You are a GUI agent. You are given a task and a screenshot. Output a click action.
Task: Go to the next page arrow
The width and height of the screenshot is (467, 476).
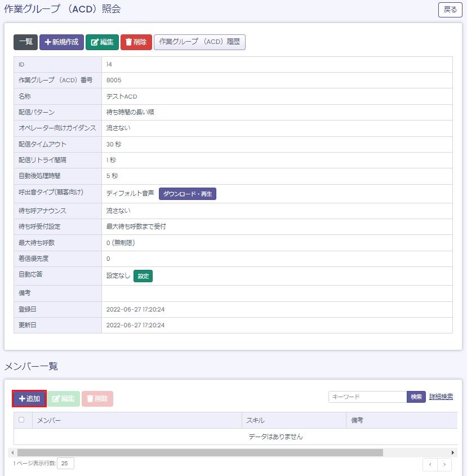tap(444, 464)
